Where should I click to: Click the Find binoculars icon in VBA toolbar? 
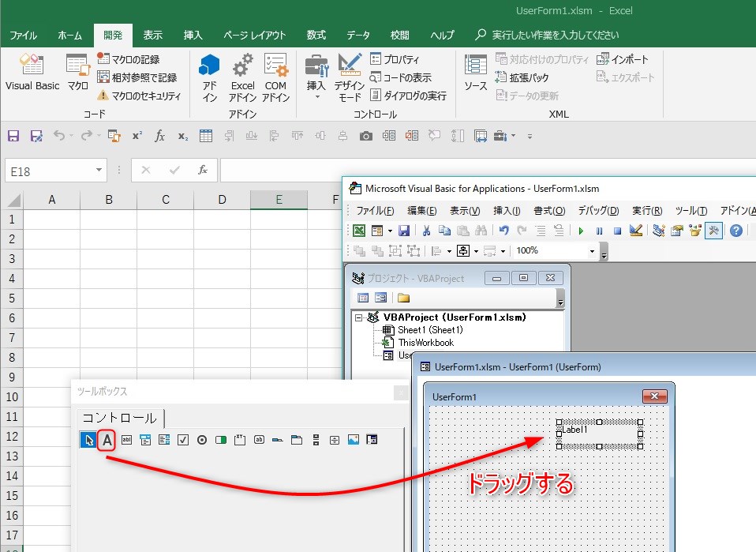click(481, 231)
